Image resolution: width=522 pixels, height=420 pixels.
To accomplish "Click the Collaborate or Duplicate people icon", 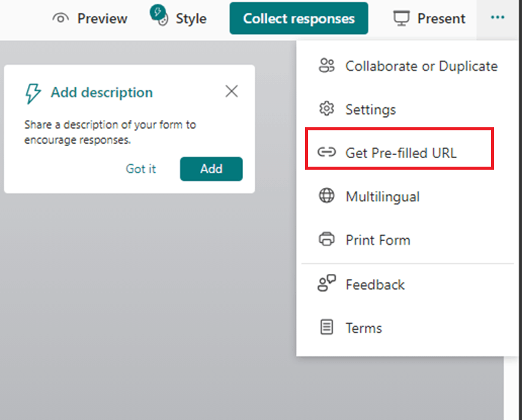I will (327, 65).
